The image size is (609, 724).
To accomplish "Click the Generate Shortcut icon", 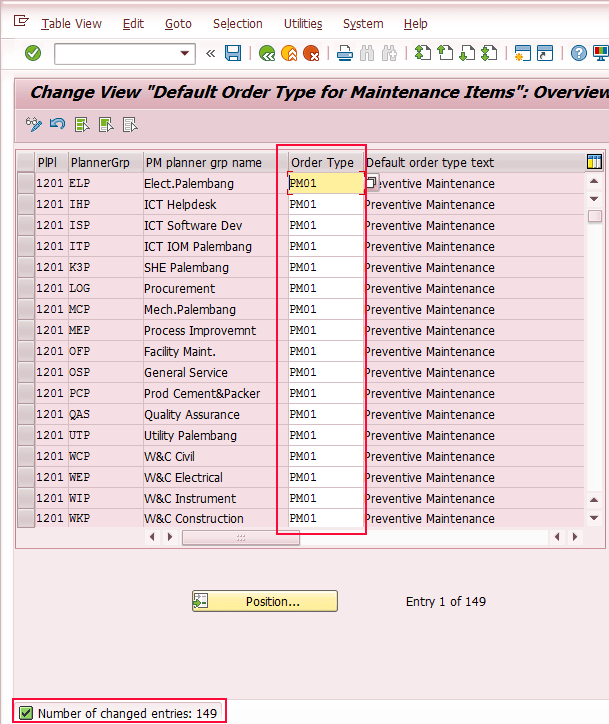I will click(x=545, y=53).
